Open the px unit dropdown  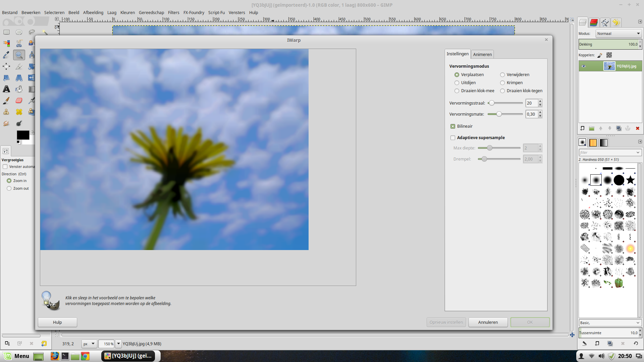[89, 344]
